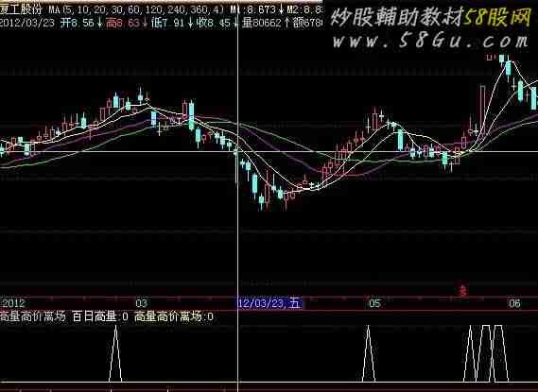This screenshot has height=392, width=538.
Task: Select the highlighted 12/03/23,五 date marker
Action: [270, 303]
